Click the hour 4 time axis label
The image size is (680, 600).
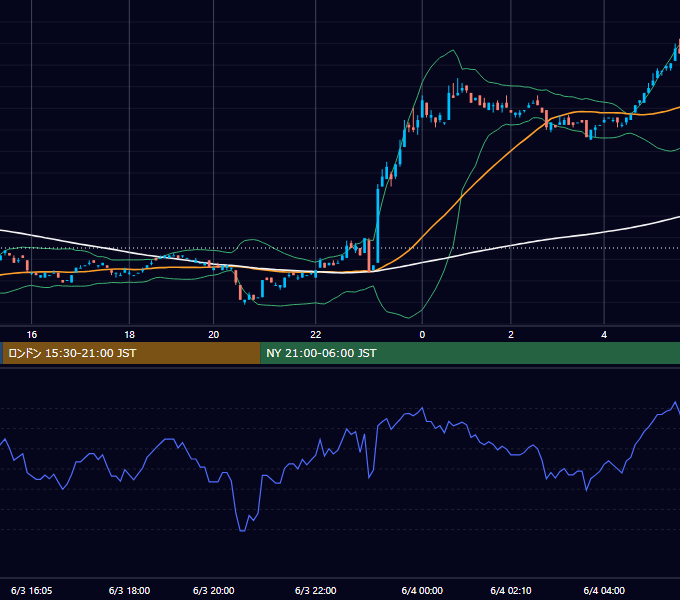604,335
